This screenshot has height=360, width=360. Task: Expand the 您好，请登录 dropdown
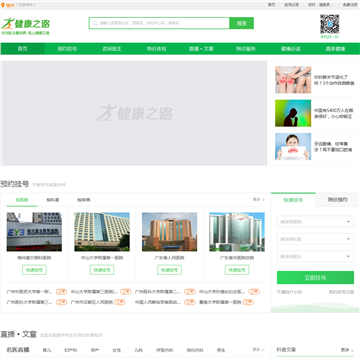coord(320,5)
